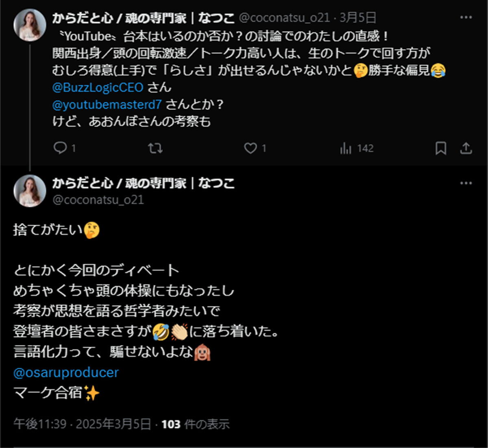The width and height of the screenshot is (488, 448).
Task: Repost the first tweet
Action: click(x=155, y=148)
